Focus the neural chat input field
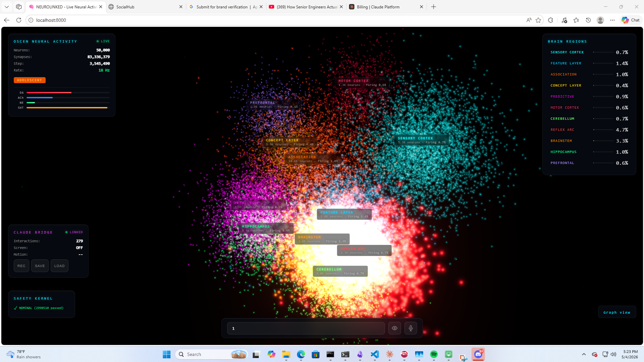This screenshot has height=362, width=644. pos(306,328)
